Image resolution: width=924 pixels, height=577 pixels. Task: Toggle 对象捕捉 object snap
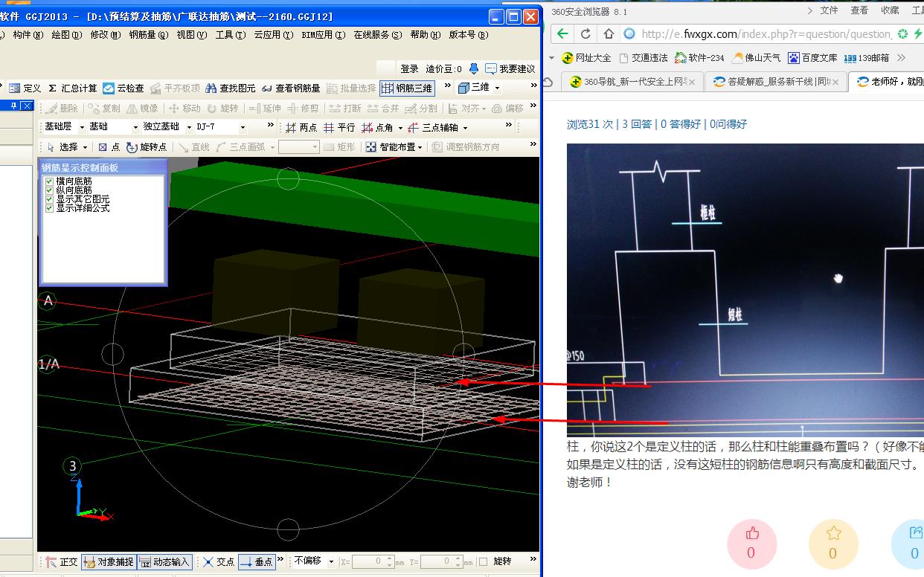(109, 561)
